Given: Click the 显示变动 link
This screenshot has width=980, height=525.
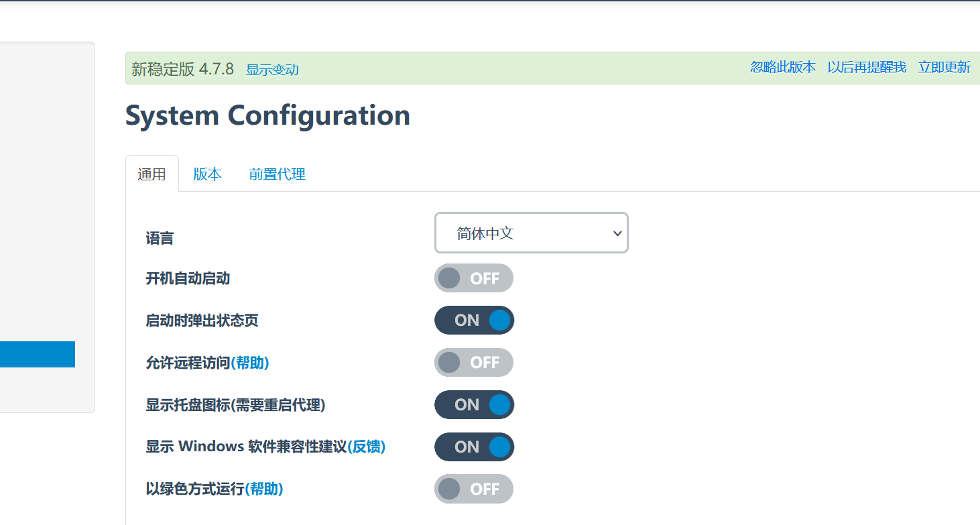Looking at the screenshot, I should point(272,70).
